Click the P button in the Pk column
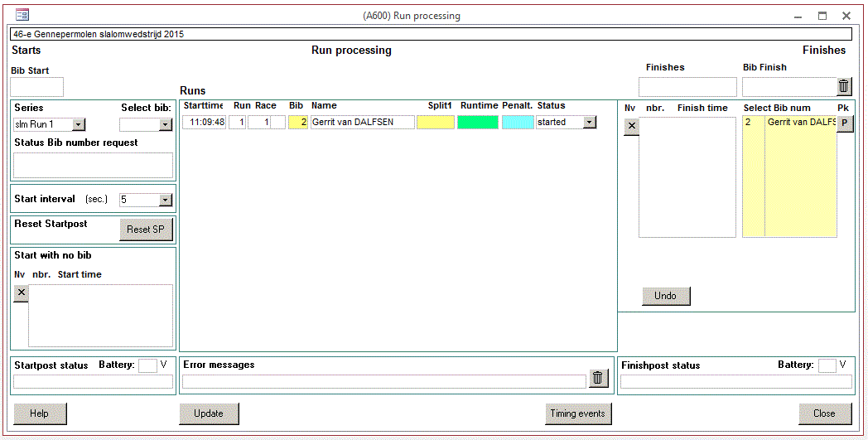Screen dimensions: 868x440 click(844, 123)
